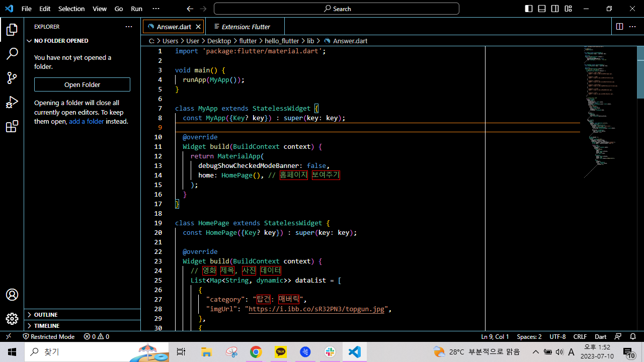The image size is (644, 362).
Task: Open the Go menu
Action: [119, 9]
